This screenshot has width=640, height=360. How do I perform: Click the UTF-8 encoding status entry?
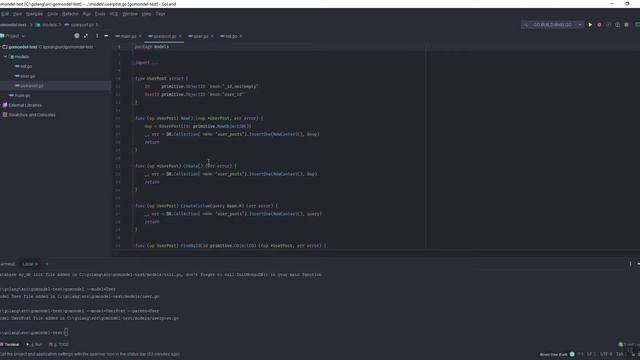pyautogui.click(x=606, y=354)
